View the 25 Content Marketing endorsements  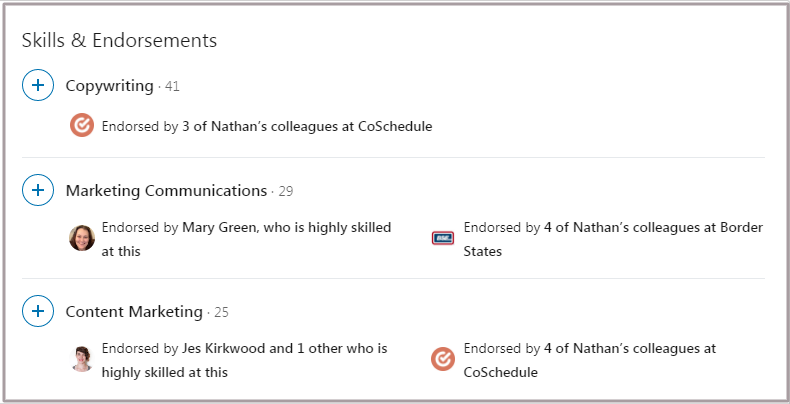click(x=221, y=312)
